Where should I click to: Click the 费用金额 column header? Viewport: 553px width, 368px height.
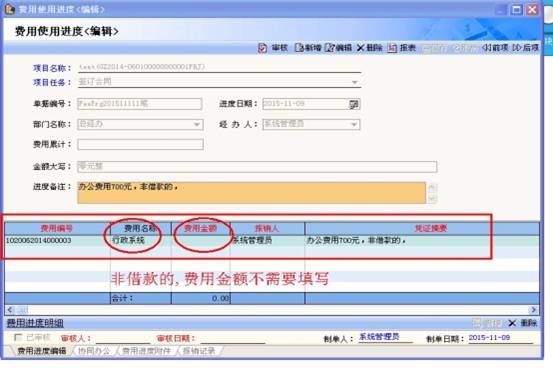pos(201,228)
